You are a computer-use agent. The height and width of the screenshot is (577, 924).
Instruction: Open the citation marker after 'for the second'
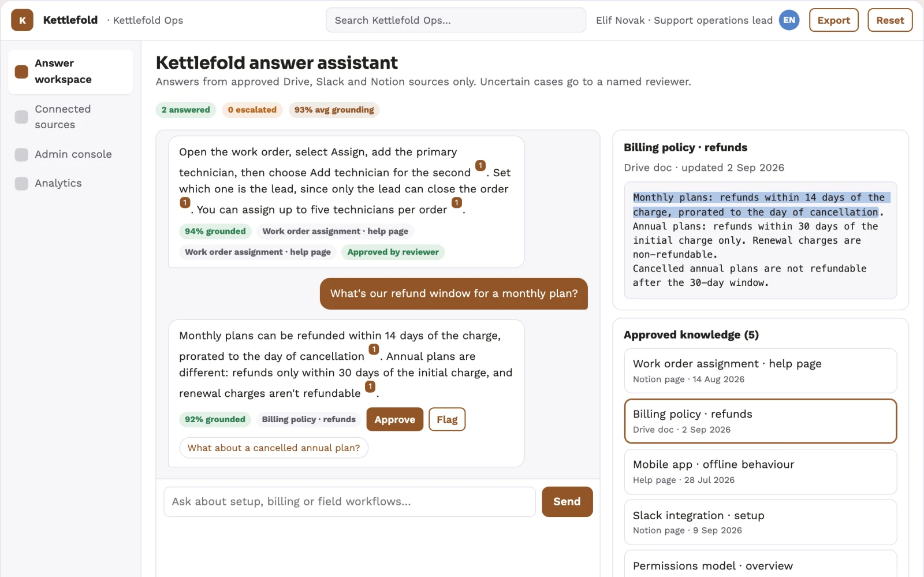480,166
